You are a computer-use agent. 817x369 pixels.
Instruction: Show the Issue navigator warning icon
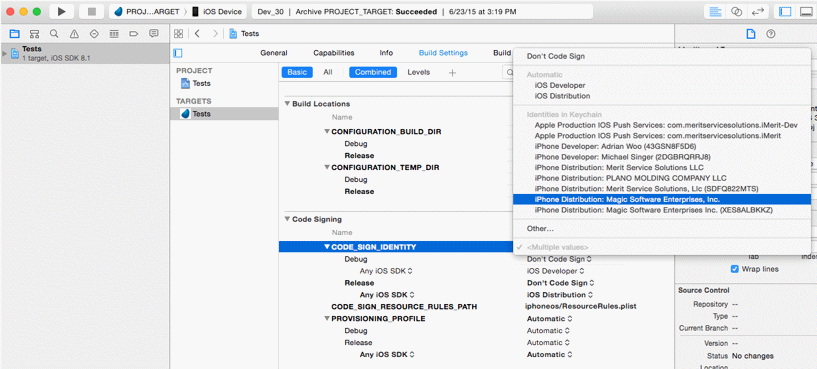(74, 34)
